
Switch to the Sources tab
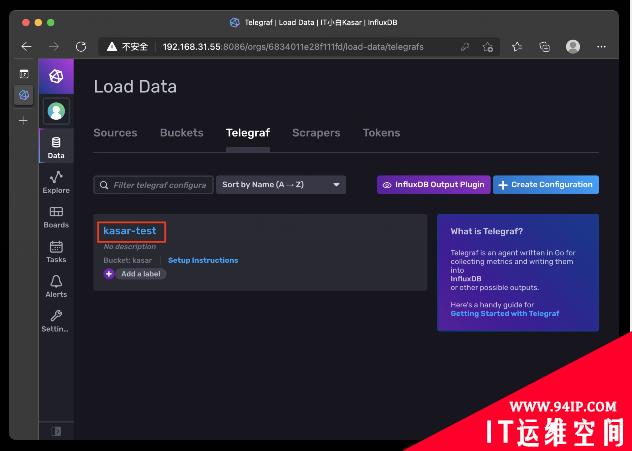pos(115,133)
